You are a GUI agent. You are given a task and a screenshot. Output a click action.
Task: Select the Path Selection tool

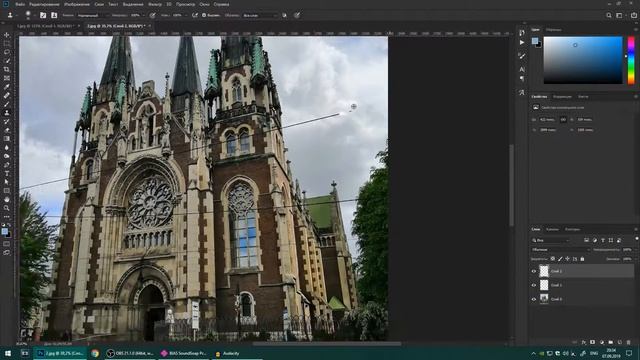(x=7, y=182)
